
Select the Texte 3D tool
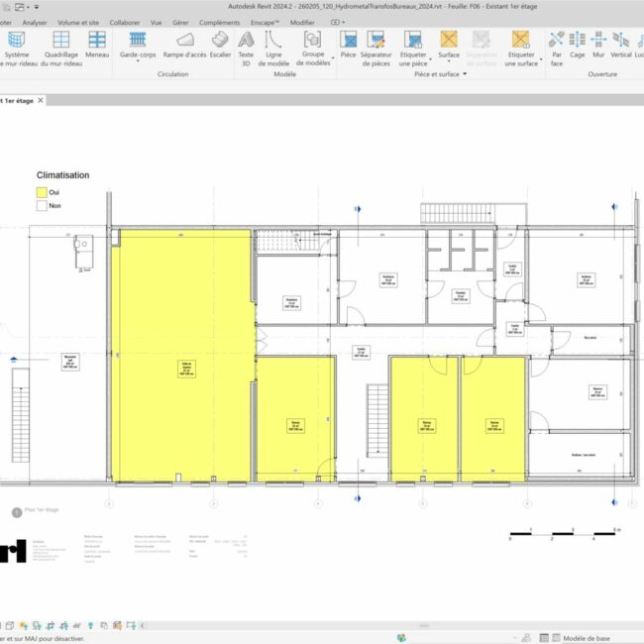click(x=246, y=49)
